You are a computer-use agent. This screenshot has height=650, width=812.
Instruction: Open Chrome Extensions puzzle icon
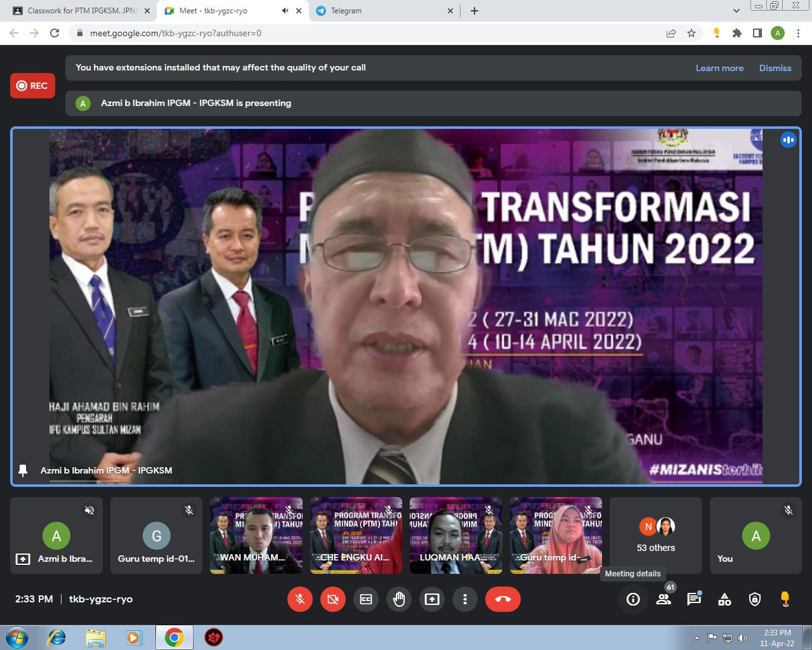tap(737, 33)
